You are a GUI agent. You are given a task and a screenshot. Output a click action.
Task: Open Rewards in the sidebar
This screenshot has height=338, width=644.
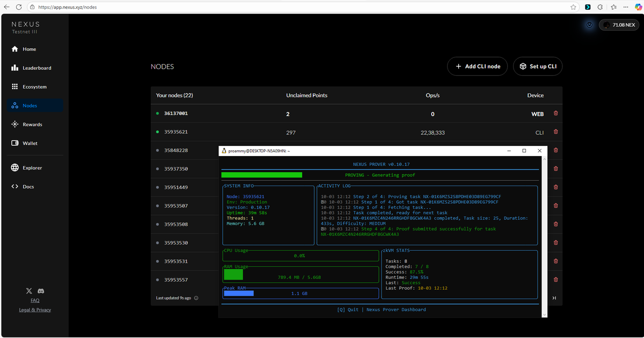(27, 124)
